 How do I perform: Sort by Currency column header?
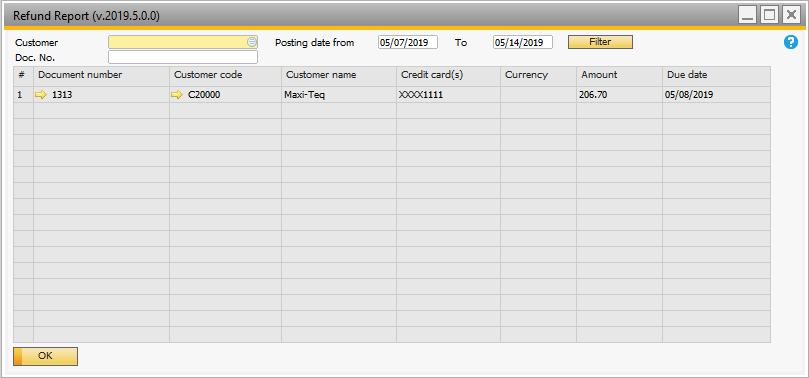pyautogui.click(x=539, y=75)
